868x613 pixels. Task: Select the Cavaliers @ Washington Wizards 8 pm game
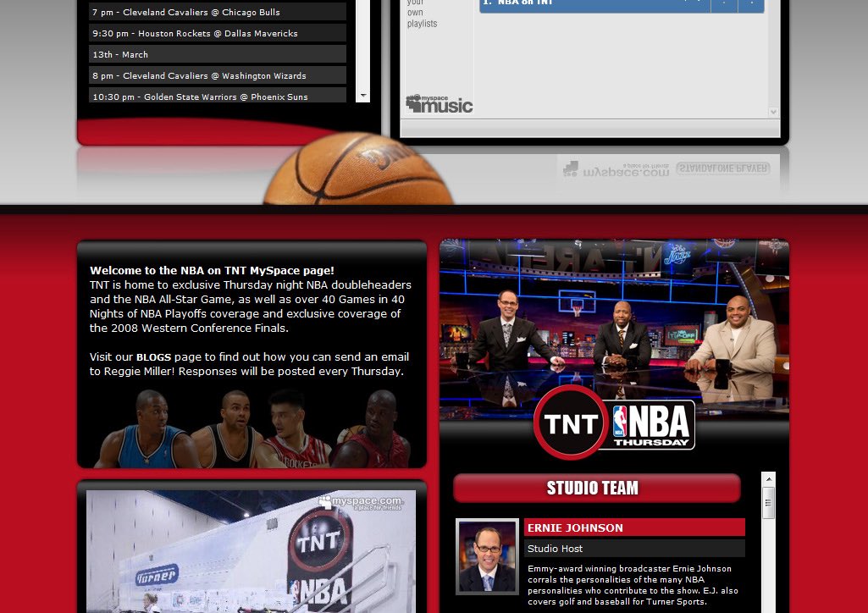pos(218,75)
